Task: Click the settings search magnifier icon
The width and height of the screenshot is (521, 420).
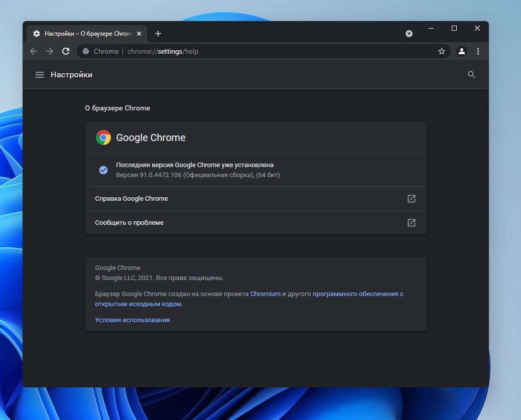Action: tap(471, 75)
